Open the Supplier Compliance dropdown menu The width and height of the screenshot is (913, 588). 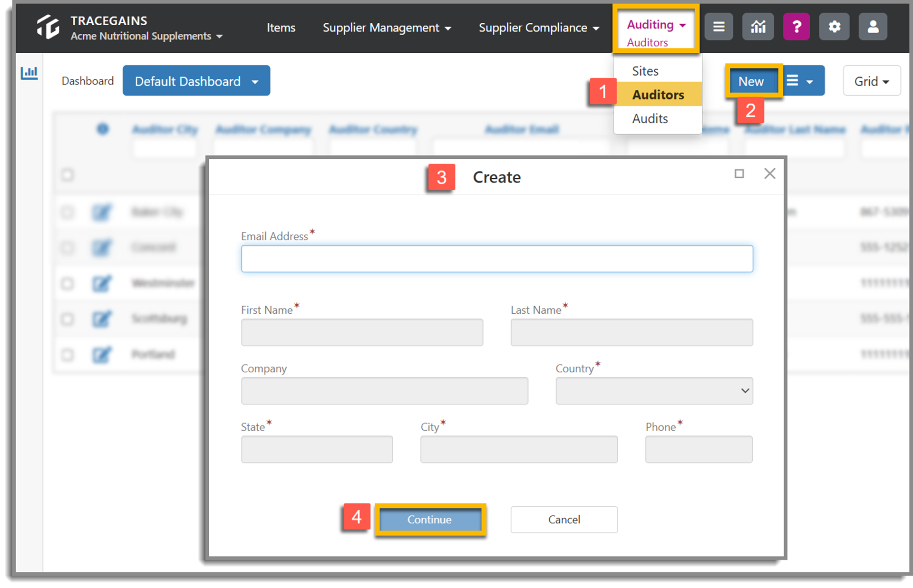(539, 28)
